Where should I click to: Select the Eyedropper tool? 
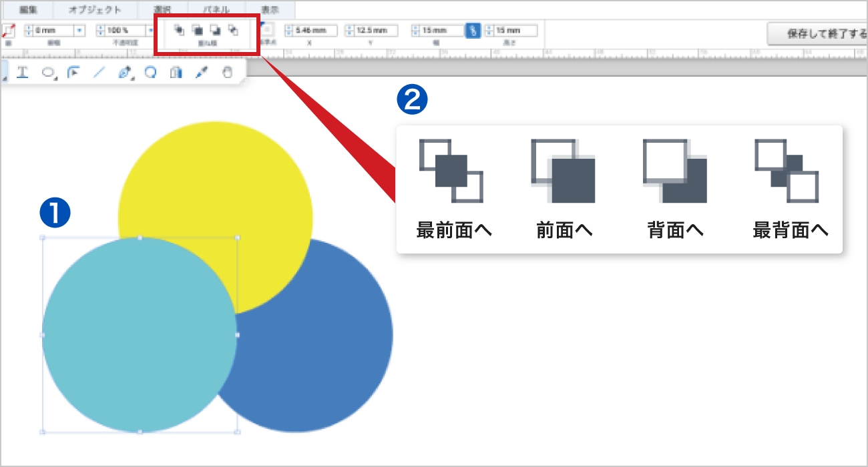(202, 73)
